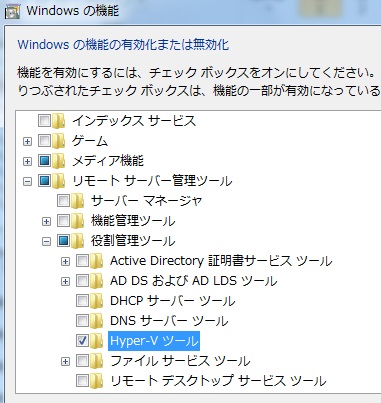381x403 pixels.
Task: Select the メディア機能 row label
Action: pos(108,161)
